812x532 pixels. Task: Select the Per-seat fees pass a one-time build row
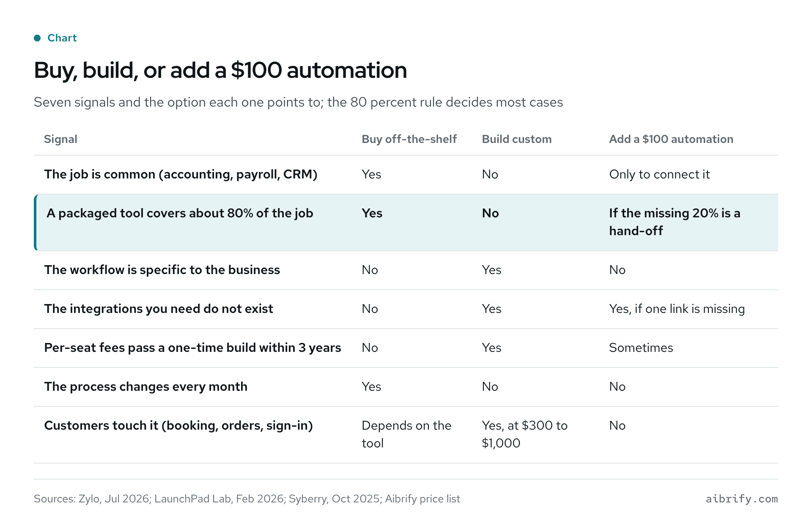(406, 348)
